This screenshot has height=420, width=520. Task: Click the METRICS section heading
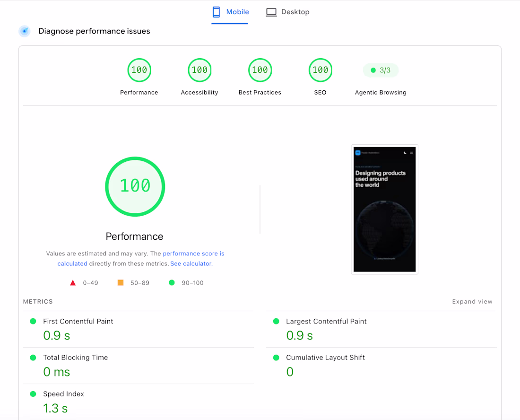(38, 302)
